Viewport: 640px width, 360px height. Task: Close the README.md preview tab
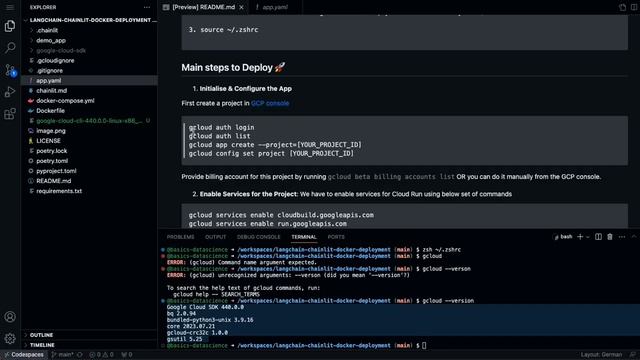tap(242, 7)
